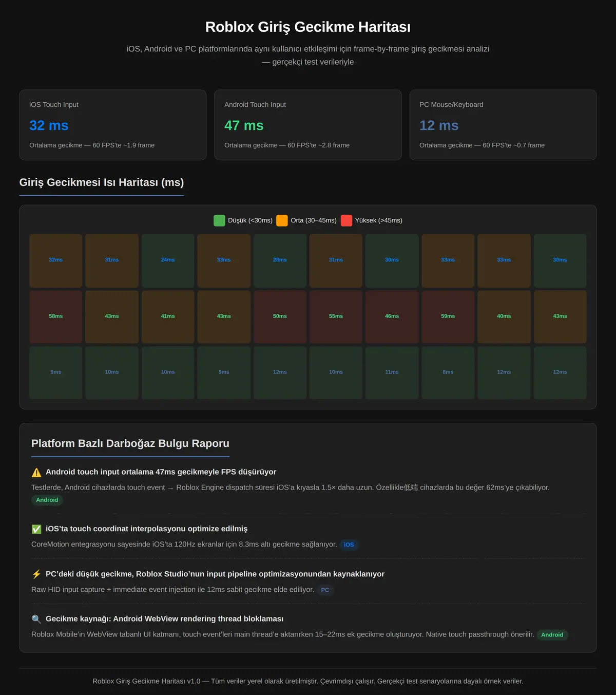Click the 24ms heatmap cell
Image resolution: width=616 pixels, height=695 pixels.
point(168,260)
